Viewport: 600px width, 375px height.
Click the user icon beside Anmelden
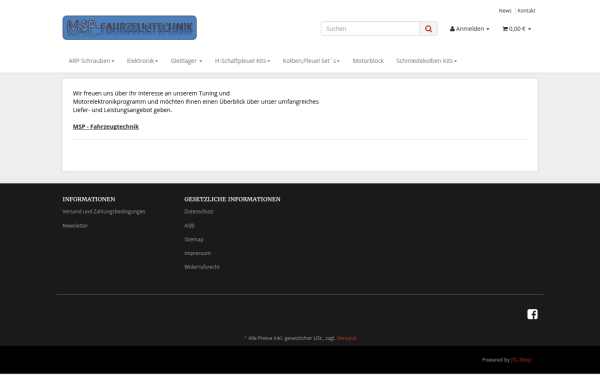pyautogui.click(x=452, y=29)
